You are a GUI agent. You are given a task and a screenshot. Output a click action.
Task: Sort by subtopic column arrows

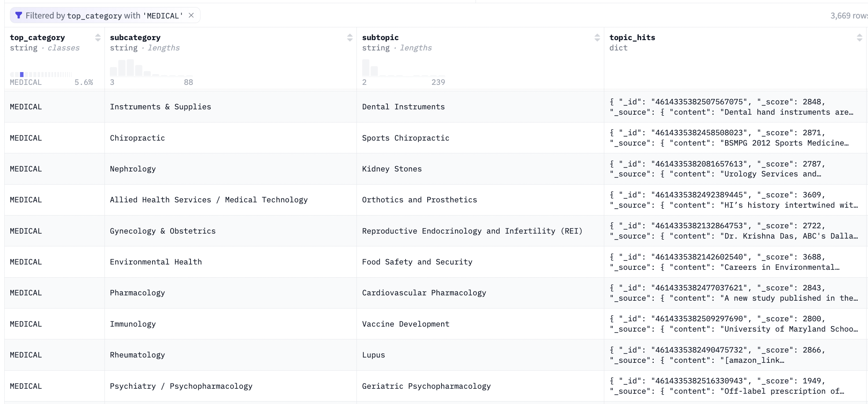click(597, 38)
